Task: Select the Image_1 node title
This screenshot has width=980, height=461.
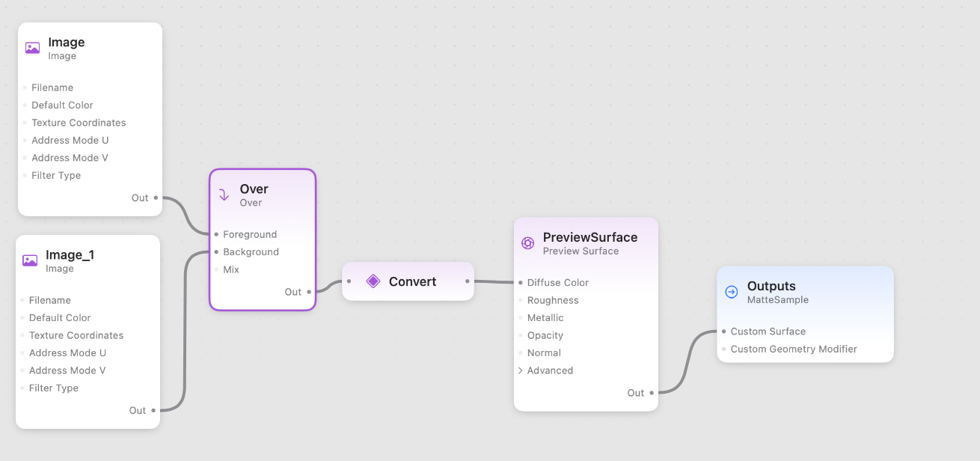Action: (70, 254)
